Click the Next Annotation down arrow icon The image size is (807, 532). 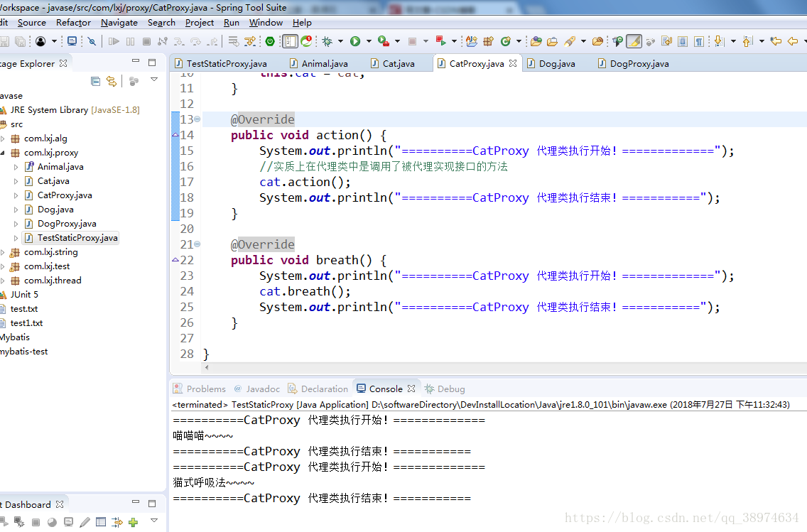click(720, 41)
